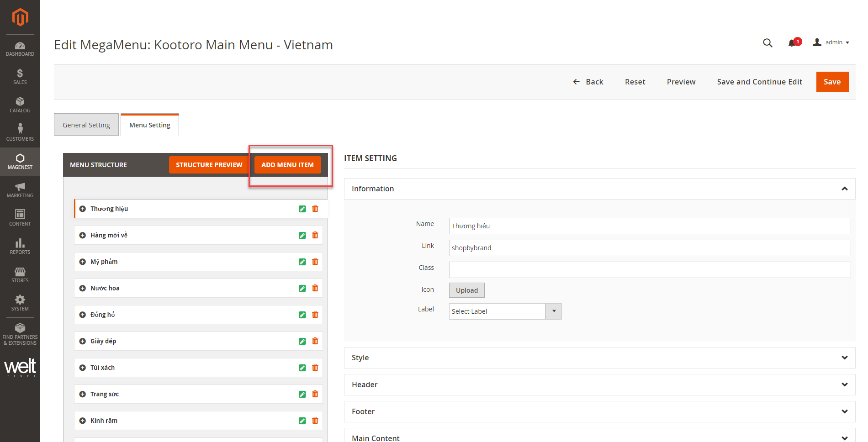Open the Select Label dropdown
The width and height of the screenshot is (868, 442).
point(505,311)
